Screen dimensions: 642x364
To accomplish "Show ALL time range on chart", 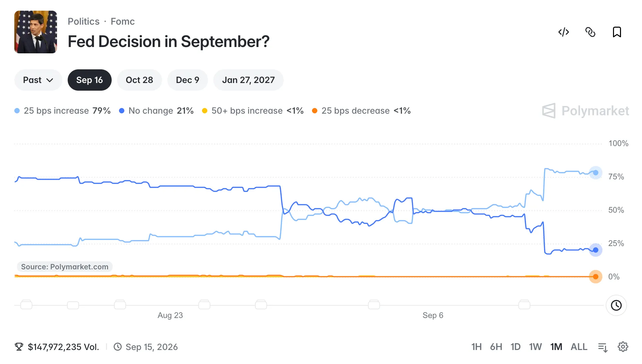I will click(579, 347).
